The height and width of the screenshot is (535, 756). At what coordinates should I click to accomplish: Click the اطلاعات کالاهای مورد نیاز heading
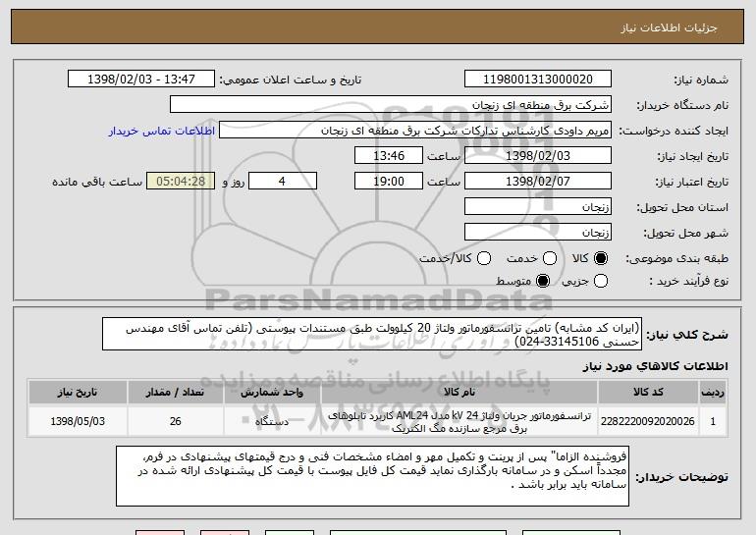pyautogui.click(x=655, y=366)
